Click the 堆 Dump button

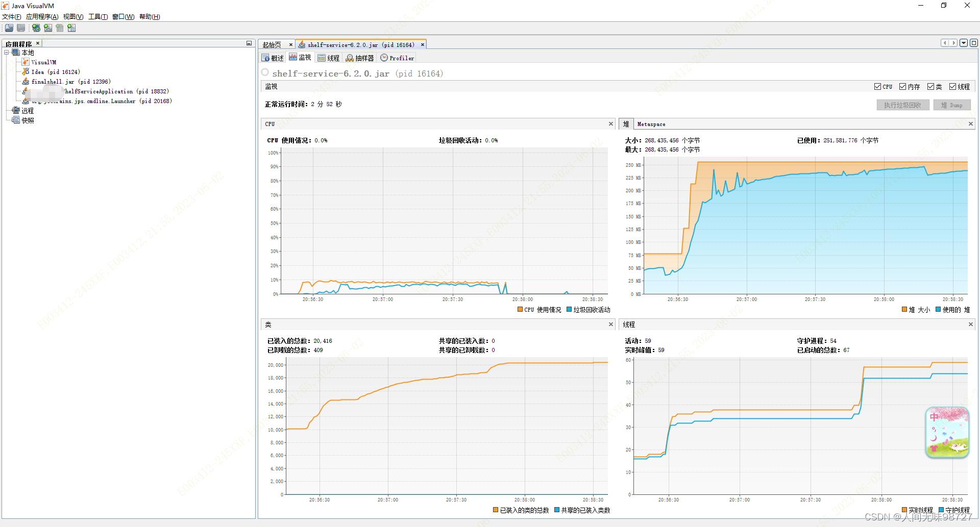tap(952, 105)
